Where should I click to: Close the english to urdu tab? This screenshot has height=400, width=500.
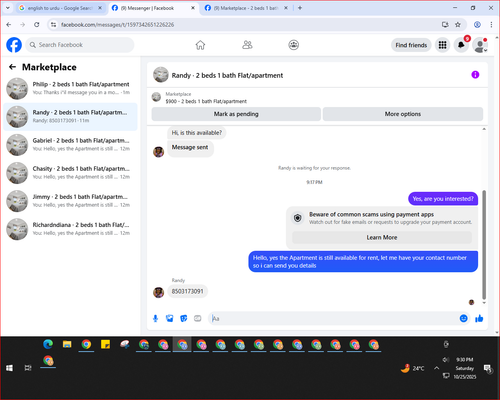coord(100,8)
